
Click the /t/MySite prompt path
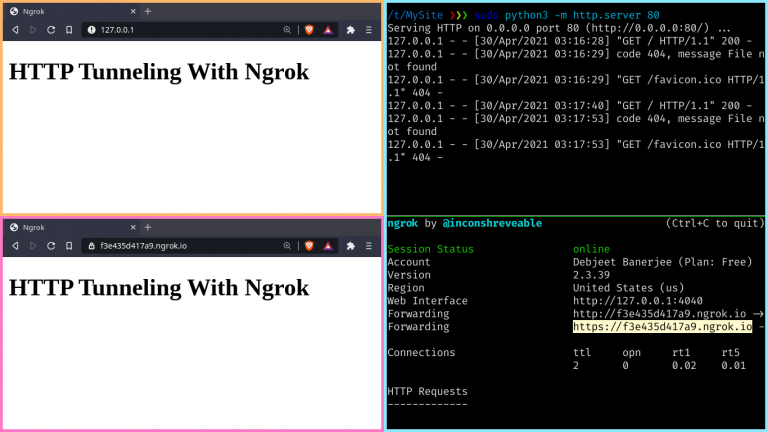[415, 15]
